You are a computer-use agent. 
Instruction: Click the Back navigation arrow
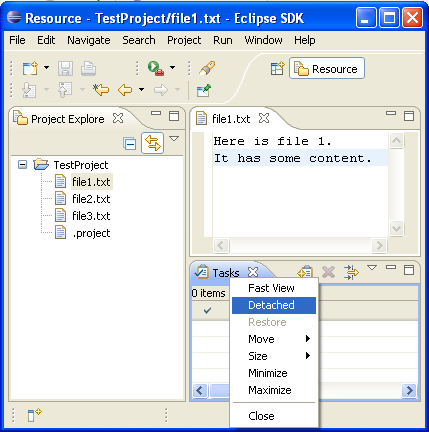tap(125, 90)
